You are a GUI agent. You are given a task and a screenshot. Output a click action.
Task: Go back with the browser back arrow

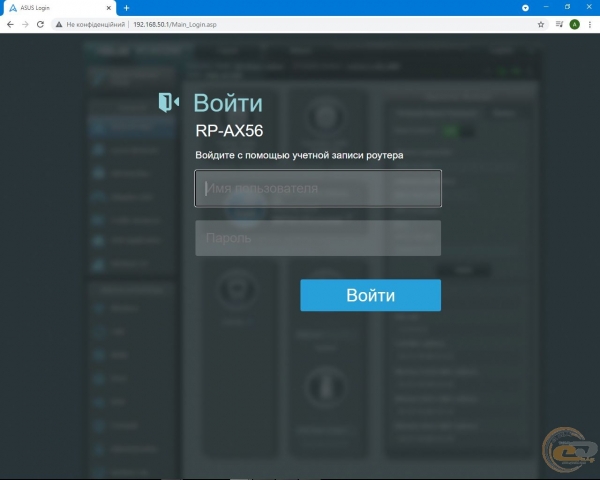click(x=10, y=24)
